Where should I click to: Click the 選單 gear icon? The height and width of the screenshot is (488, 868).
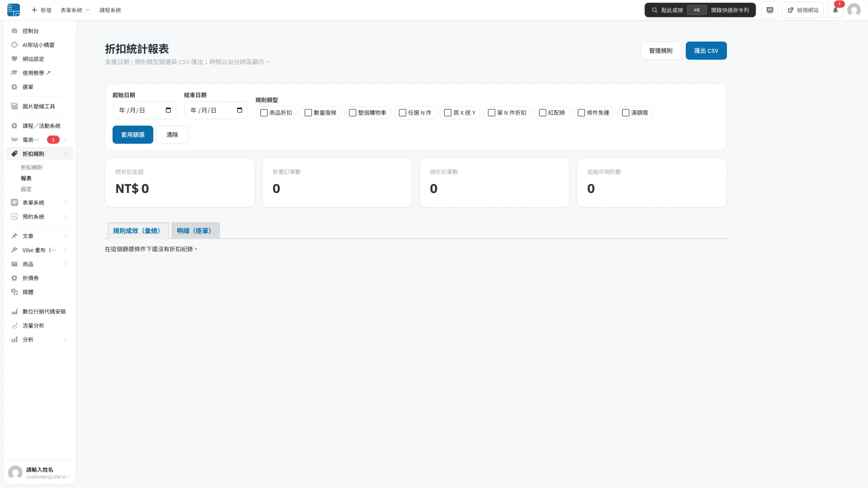tap(14, 87)
